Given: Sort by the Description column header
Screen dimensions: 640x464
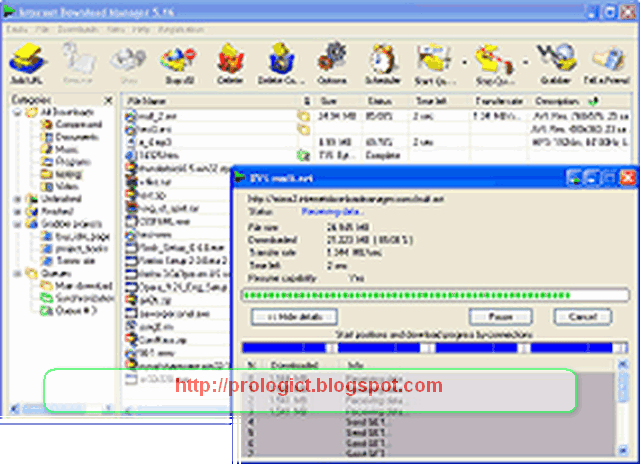Looking at the screenshot, I should tap(557, 101).
